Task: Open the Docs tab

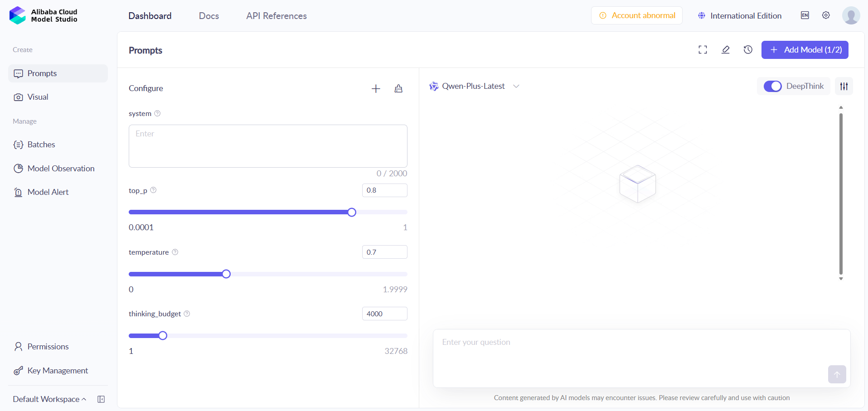Action: coord(209,16)
